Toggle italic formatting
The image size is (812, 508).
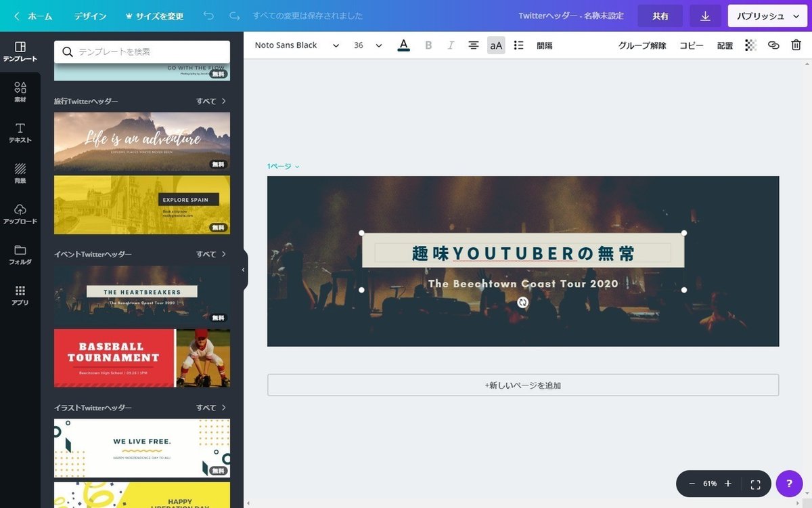pyautogui.click(x=451, y=45)
